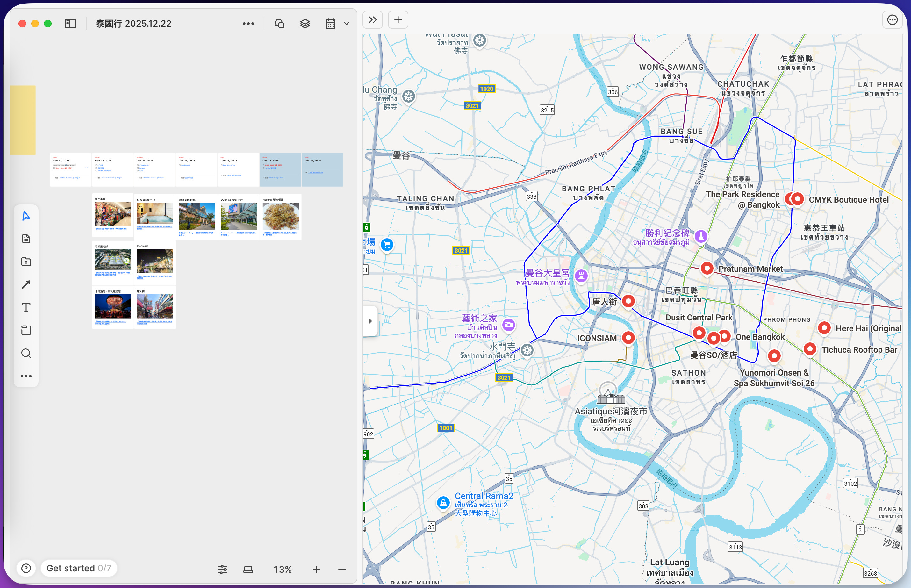
Task: Select the arrow pointer tool
Action: pos(26,216)
